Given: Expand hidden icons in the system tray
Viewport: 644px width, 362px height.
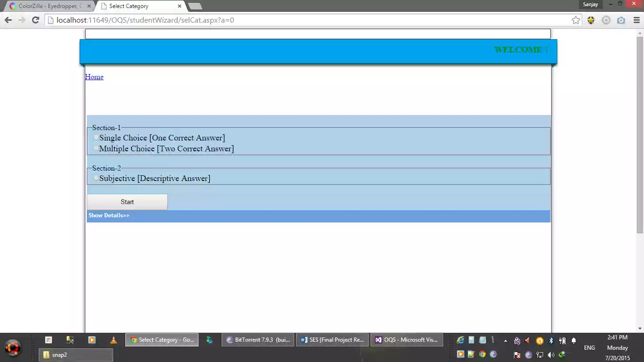Looking at the screenshot, I should click(505, 341).
